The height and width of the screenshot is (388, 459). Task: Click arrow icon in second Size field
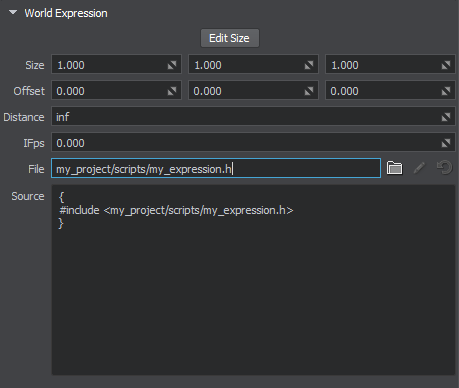[x=309, y=65]
